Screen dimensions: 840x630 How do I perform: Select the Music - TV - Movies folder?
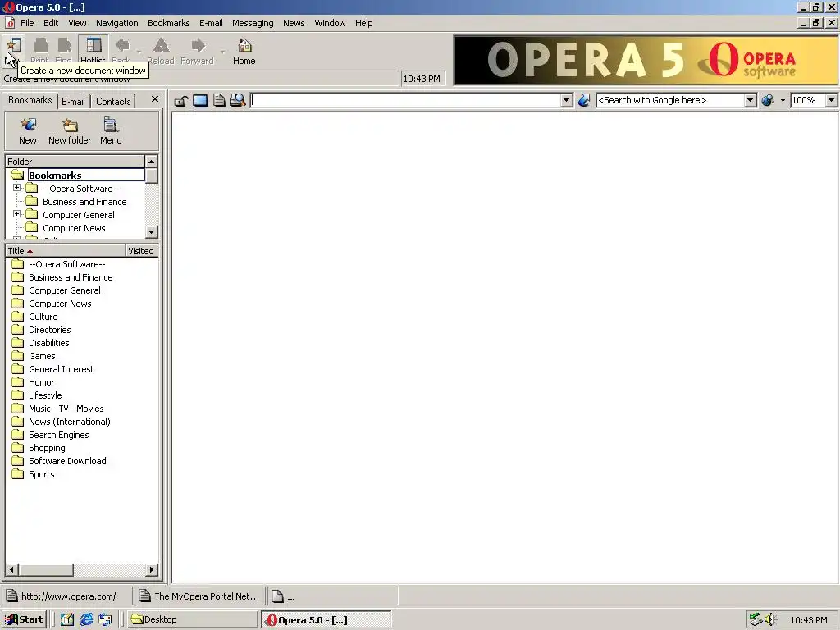tap(66, 409)
